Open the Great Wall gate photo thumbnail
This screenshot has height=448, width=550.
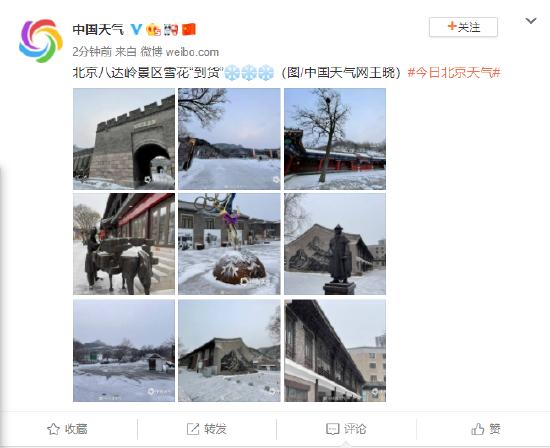coord(124,139)
